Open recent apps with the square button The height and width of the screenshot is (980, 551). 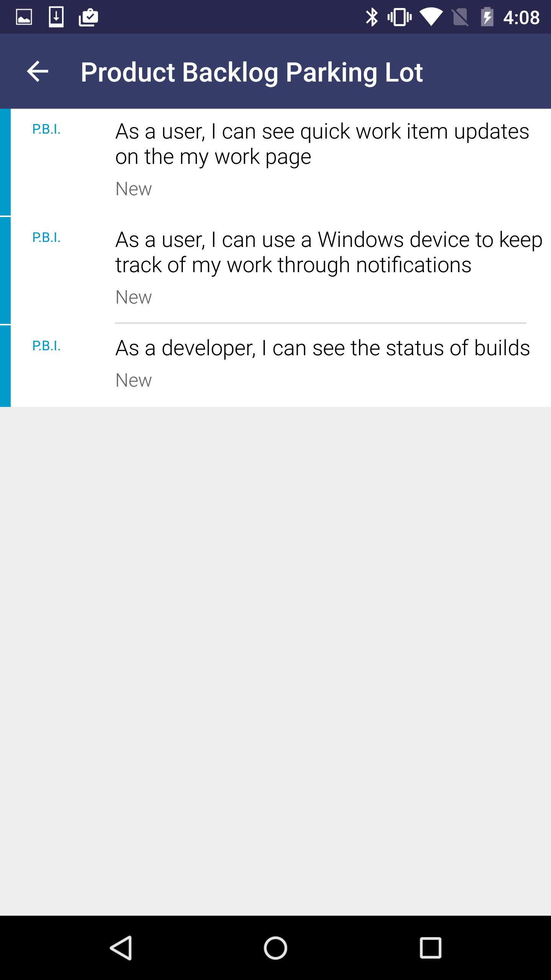pyautogui.click(x=430, y=948)
